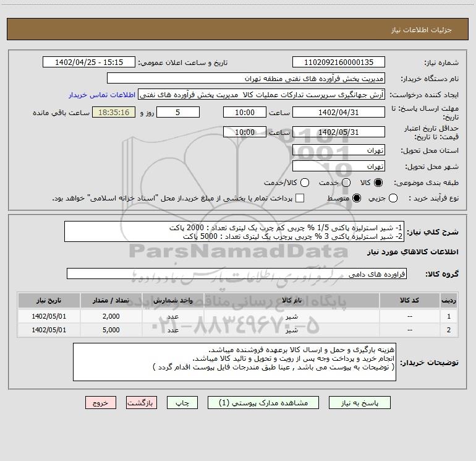Click the days remaining field showing 5
The image size is (476, 461).
(178, 112)
